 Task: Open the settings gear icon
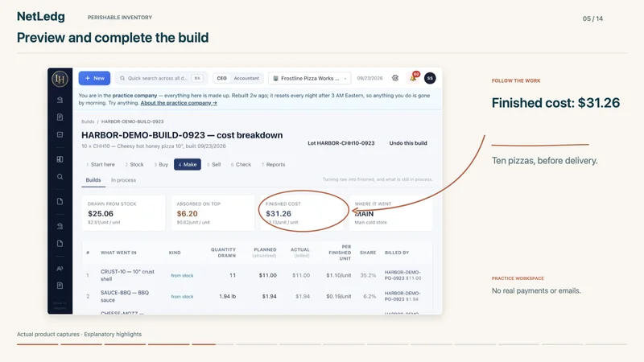(x=395, y=78)
